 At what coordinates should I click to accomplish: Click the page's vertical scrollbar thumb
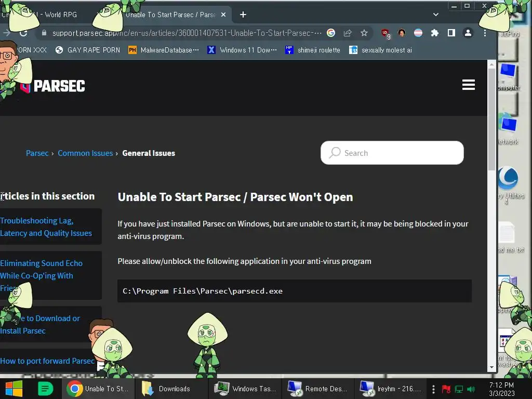click(x=491, y=119)
